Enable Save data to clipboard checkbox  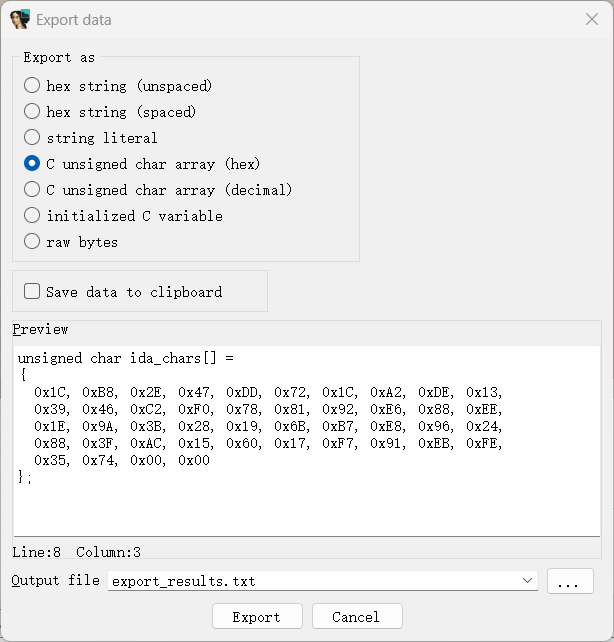[32, 292]
